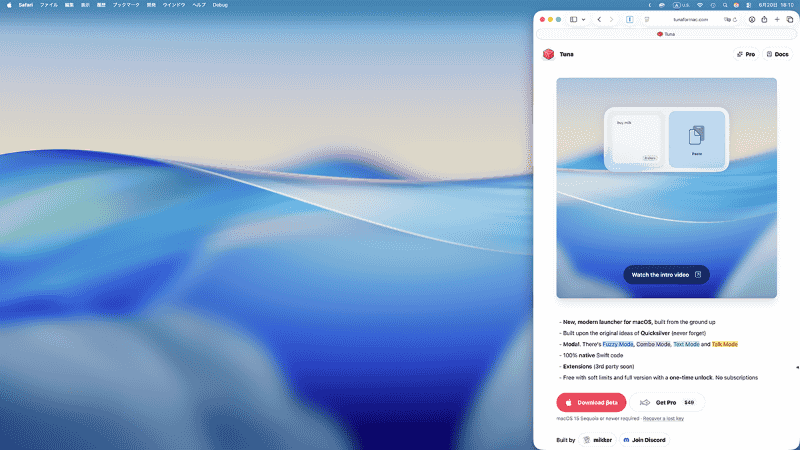Viewport: 800px width, 450px height.
Task: Open the Share button in Safari
Action: click(764, 19)
